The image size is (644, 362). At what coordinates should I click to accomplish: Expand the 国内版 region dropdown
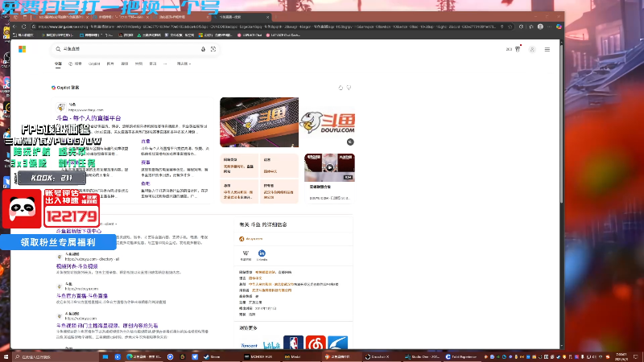(x=184, y=64)
